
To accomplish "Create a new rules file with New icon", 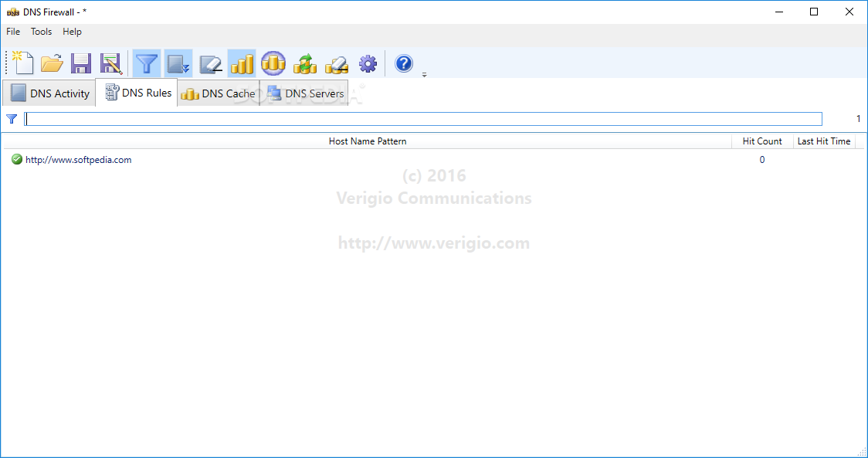I will pyautogui.click(x=23, y=63).
